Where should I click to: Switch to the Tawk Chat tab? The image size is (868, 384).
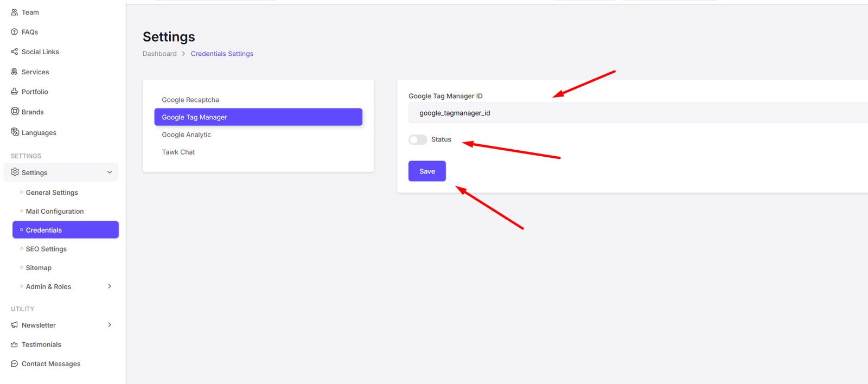[178, 152]
